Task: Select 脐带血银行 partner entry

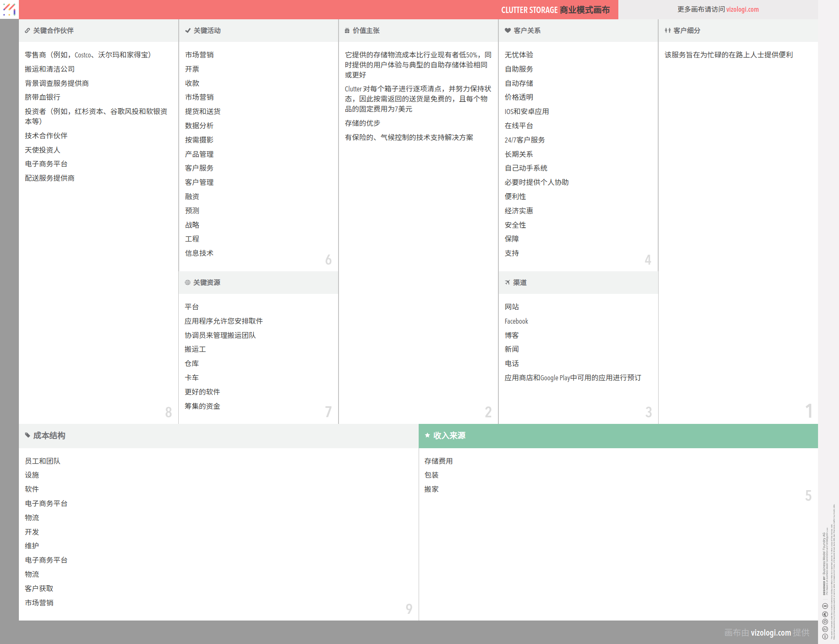Action: pyautogui.click(x=42, y=97)
